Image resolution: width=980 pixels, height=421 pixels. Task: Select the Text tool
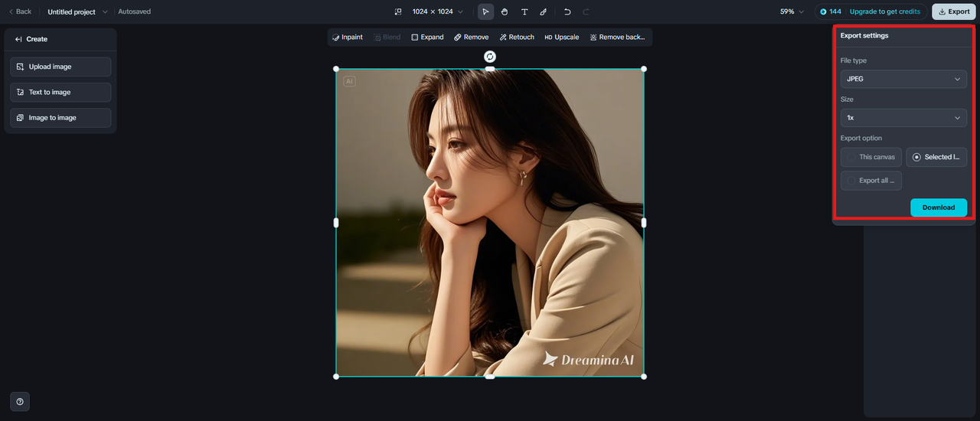[524, 11]
